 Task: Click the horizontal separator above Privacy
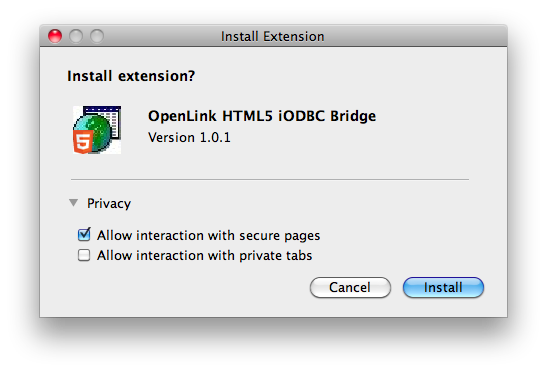[270, 180]
